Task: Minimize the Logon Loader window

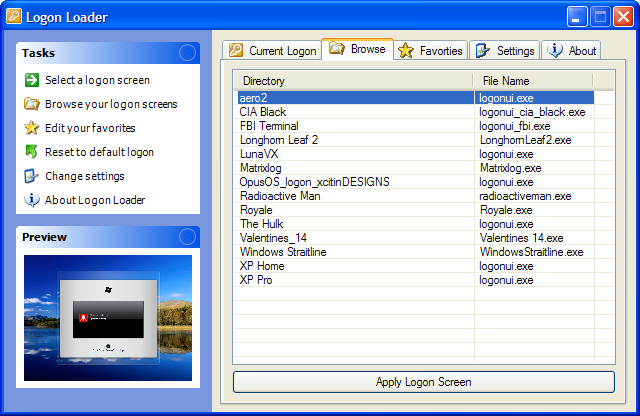Action: [x=577, y=17]
